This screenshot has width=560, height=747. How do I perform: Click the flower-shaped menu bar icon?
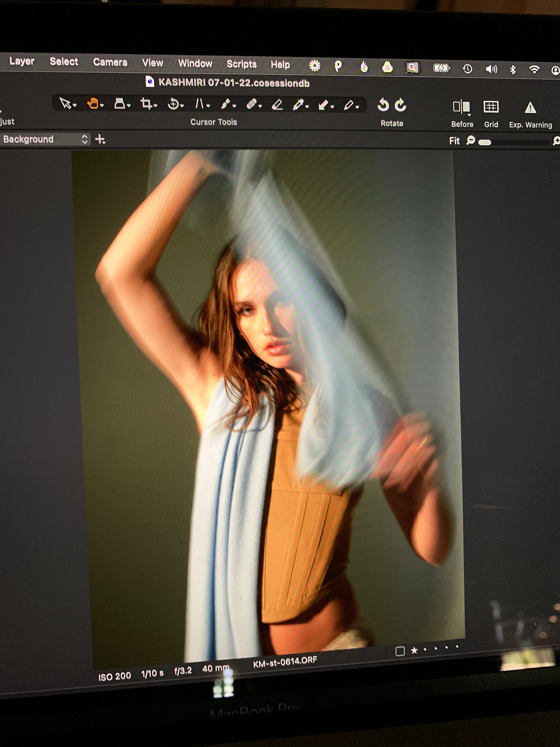(x=314, y=66)
